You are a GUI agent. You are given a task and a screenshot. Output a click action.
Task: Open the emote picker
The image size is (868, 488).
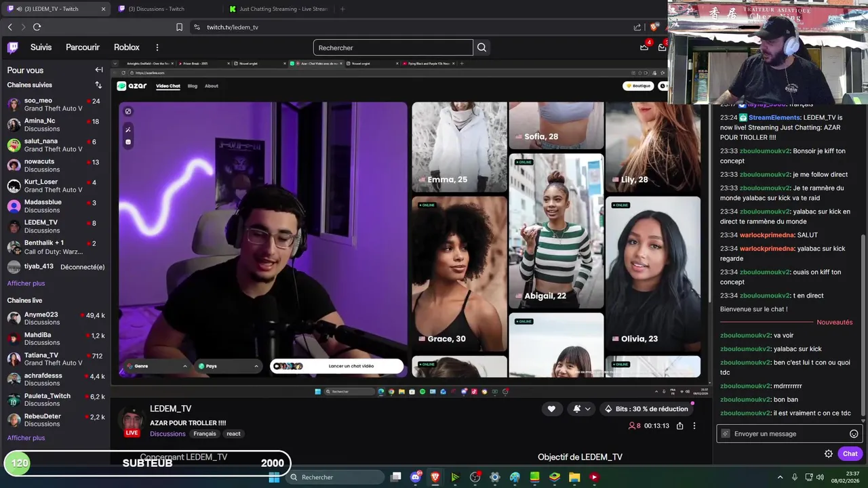854,434
